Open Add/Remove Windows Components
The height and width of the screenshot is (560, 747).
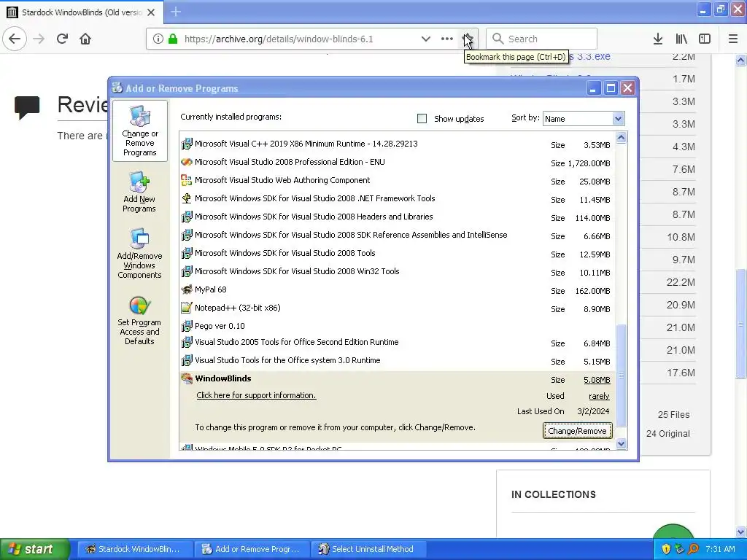[x=139, y=253]
